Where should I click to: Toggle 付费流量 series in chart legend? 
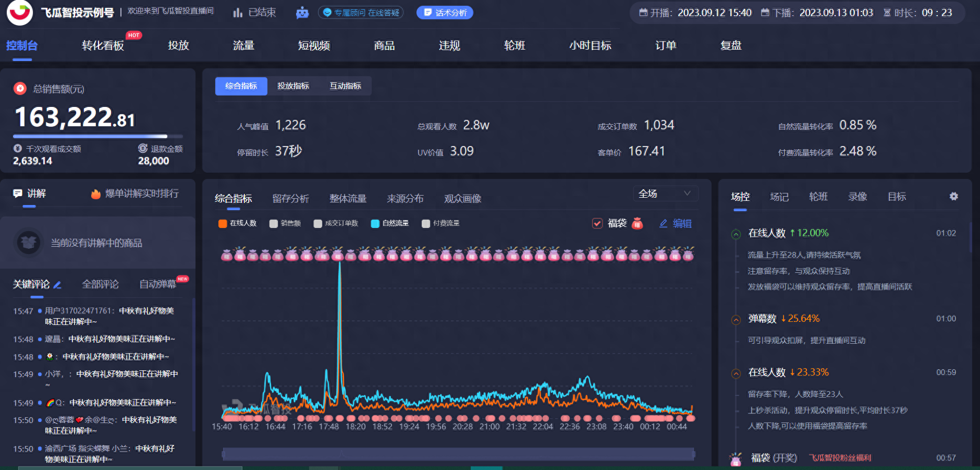[x=426, y=224]
